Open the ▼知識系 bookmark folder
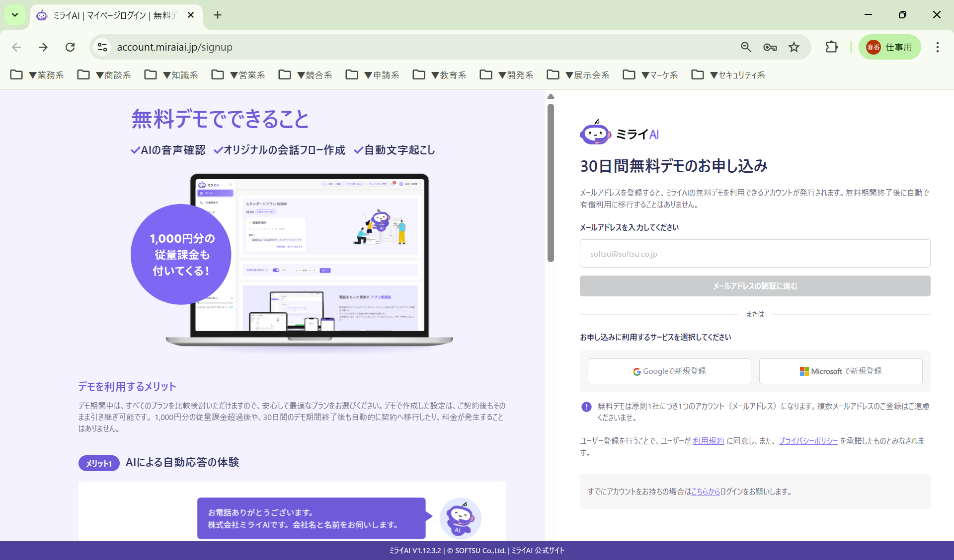Screen dimensions: 954x560 click(171, 75)
